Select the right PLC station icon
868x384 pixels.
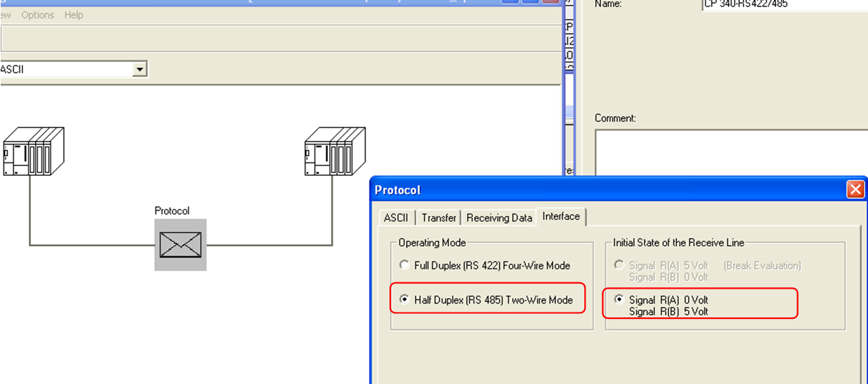coord(334,151)
